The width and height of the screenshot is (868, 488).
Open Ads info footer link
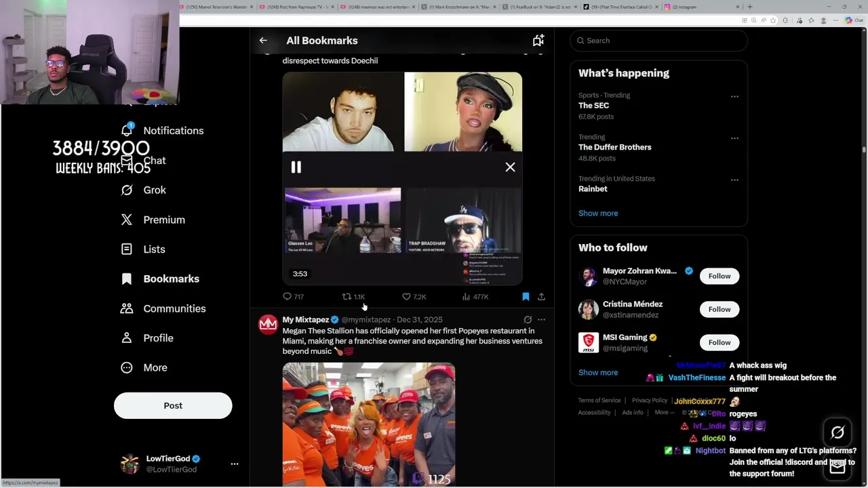tap(633, 413)
